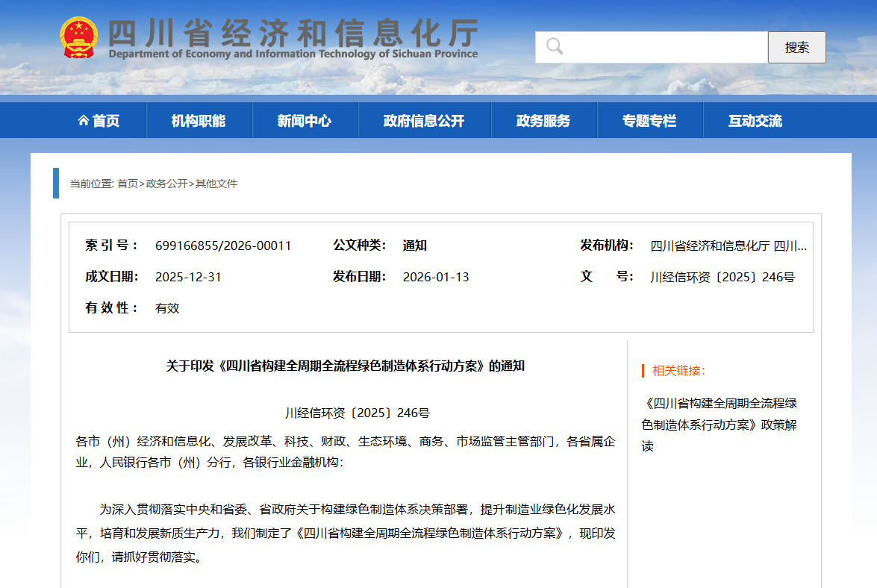
Task: Click the home icon beside 首页
Action: [83, 121]
